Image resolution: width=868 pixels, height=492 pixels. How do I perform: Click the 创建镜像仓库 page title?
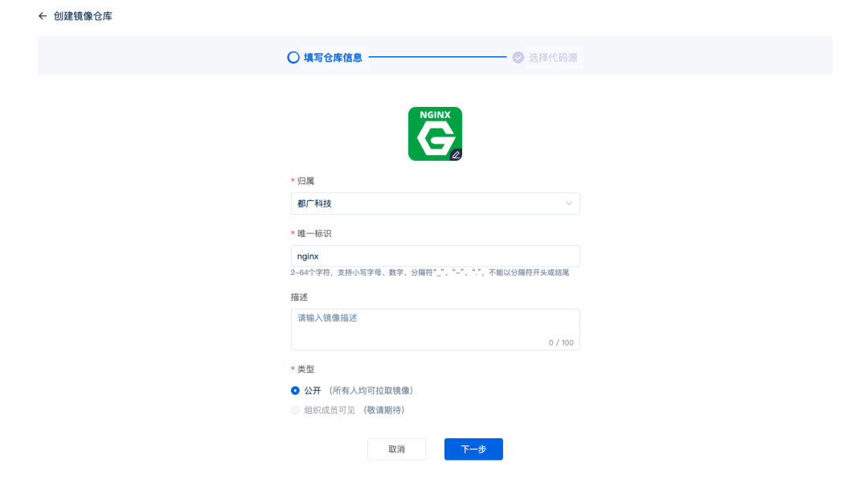click(83, 16)
